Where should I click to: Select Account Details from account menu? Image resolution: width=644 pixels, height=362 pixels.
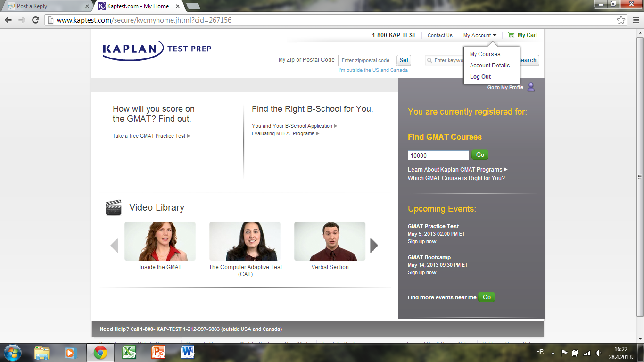coord(490,66)
